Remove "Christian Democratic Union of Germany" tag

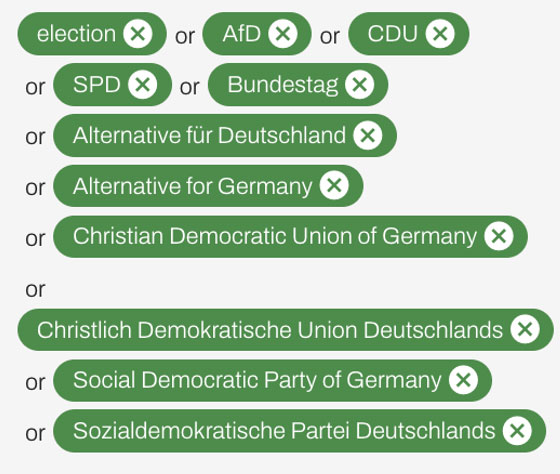(x=499, y=236)
